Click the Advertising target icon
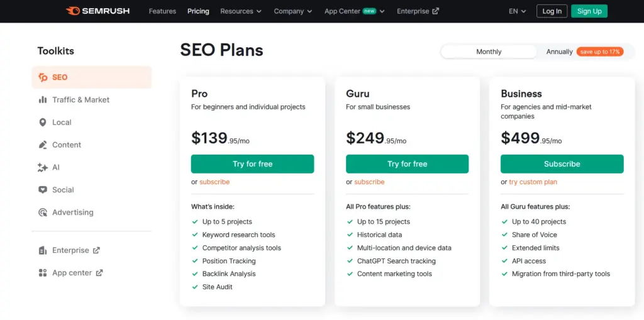 [43, 212]
